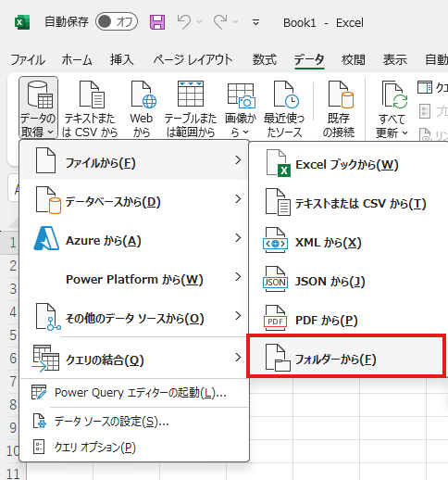The image size is (448, 480).
Task: Click the Azure logo icon
Action: click(46, 238)
